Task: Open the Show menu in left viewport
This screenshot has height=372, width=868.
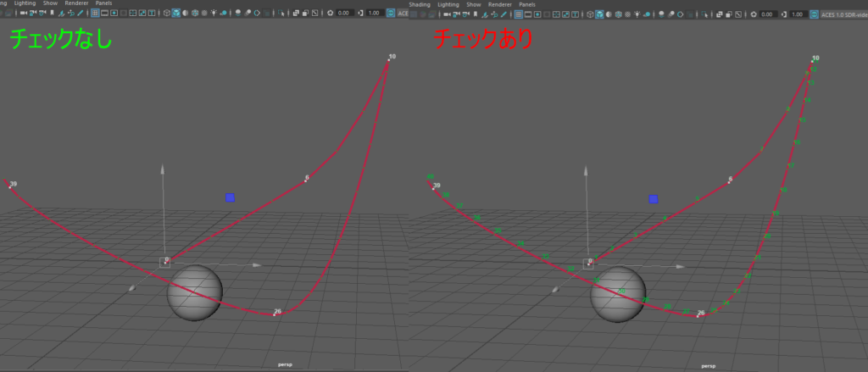Action: pos(50,4)
